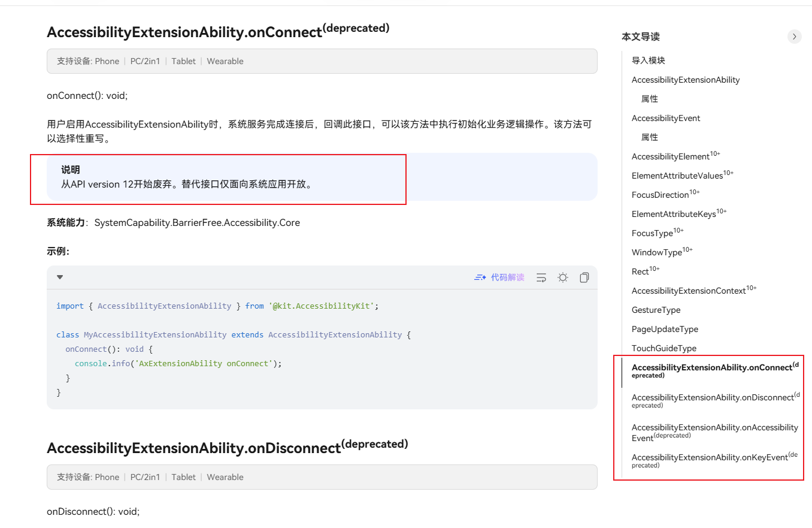This screenshot has height=528, width=812.
Task: Click 'Wearable' in the onDisconnect device bar
Action: tap(225, 477)
